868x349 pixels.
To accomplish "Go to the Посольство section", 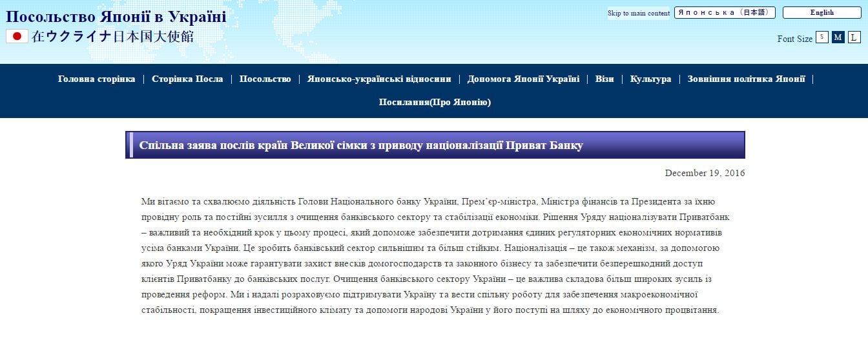I will [265, 79].
